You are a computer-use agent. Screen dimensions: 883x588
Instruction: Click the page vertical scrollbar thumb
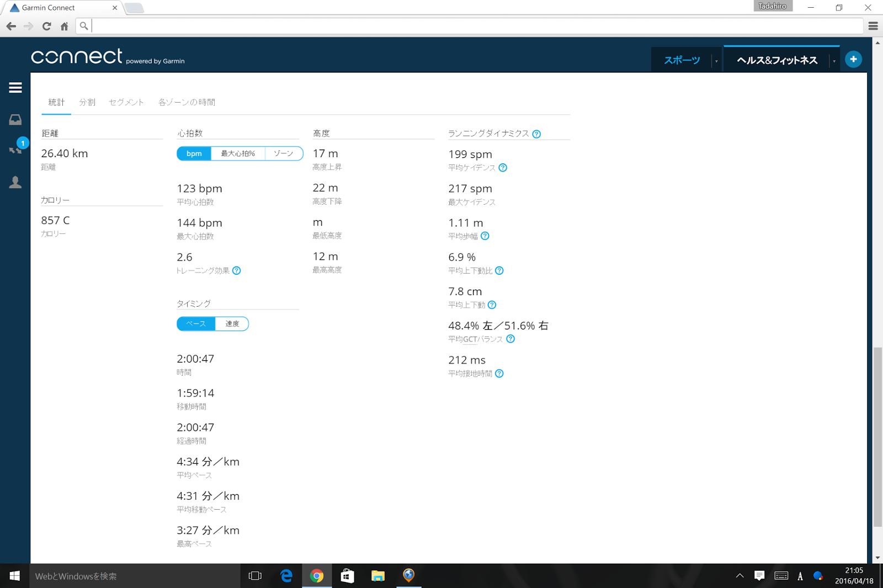(x=877, y=437)
